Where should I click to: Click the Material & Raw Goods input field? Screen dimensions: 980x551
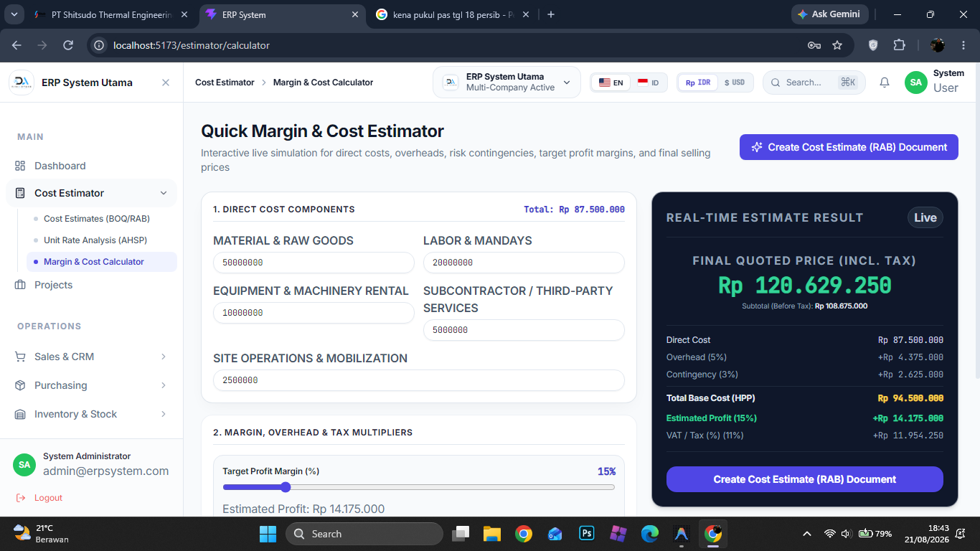pyautogui.click(x=314, y=263)
